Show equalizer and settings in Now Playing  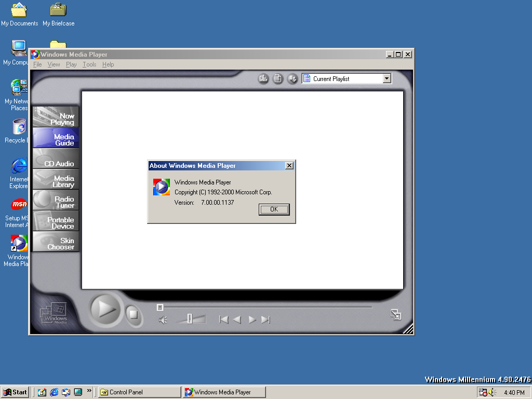[x=263, y=79]
